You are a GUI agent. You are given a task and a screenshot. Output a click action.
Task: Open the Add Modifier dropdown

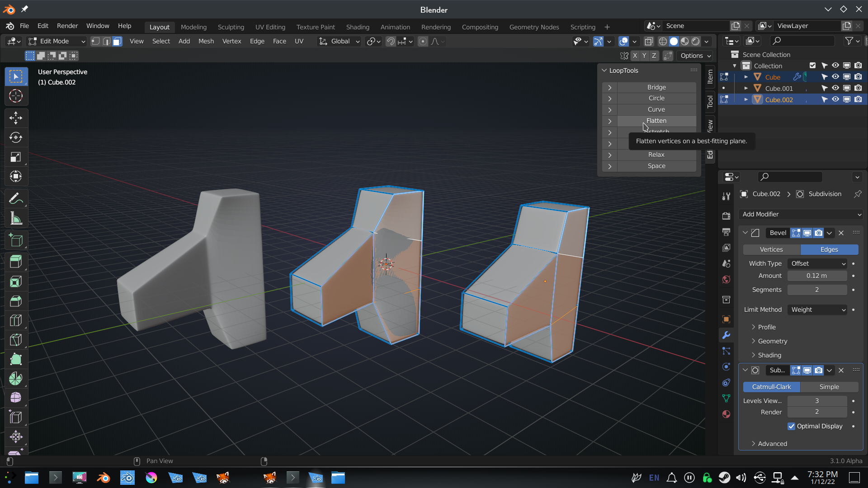pos(801,214)
